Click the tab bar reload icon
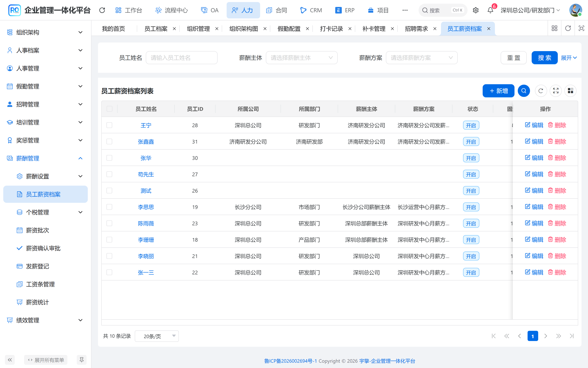The width and height of the screenshot is (588, 368). 568,28
